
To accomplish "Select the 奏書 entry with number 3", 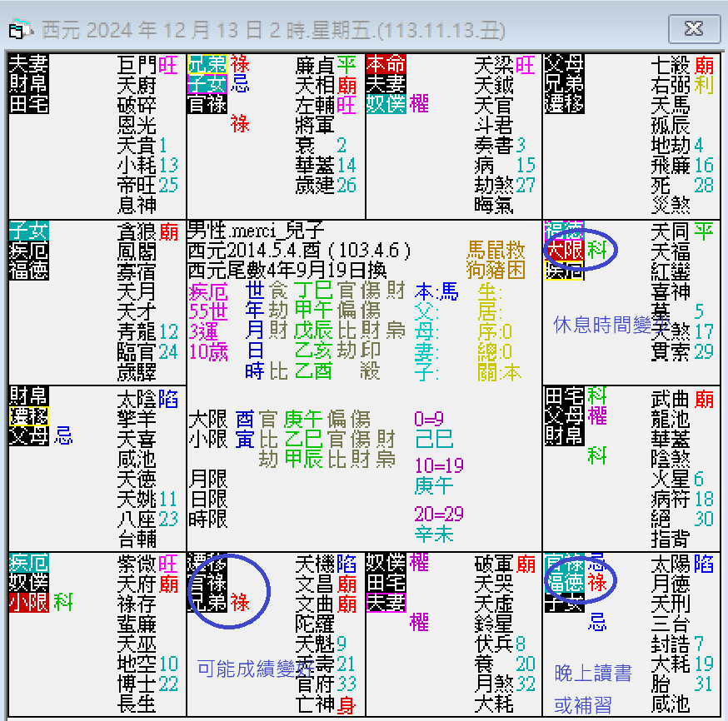I will pos(500,145).
